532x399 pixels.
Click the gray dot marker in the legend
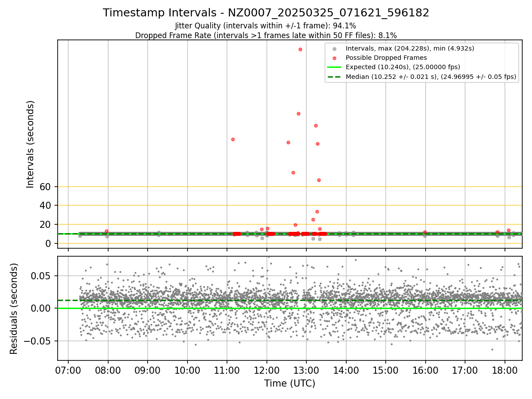pyautogui.click(x=334, y=49)
